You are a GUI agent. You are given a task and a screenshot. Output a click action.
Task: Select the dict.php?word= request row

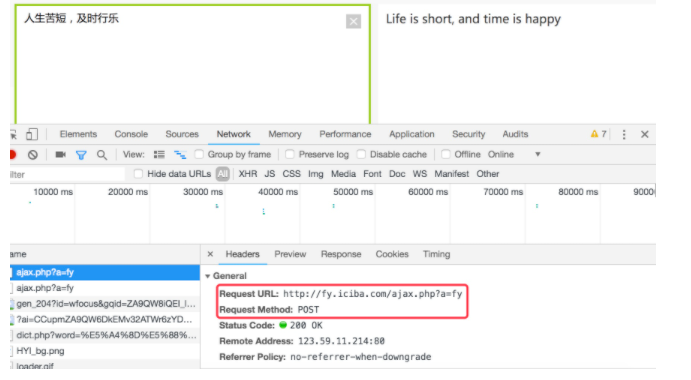pyautogui.click(x=105, y=335)
